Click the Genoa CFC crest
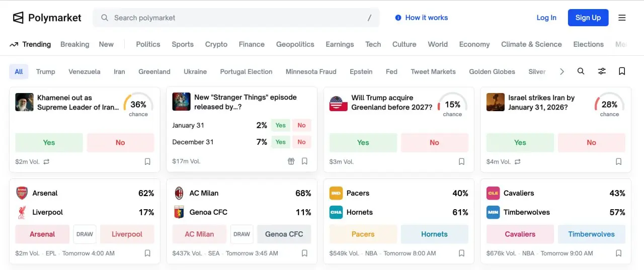 click(179, 212)
